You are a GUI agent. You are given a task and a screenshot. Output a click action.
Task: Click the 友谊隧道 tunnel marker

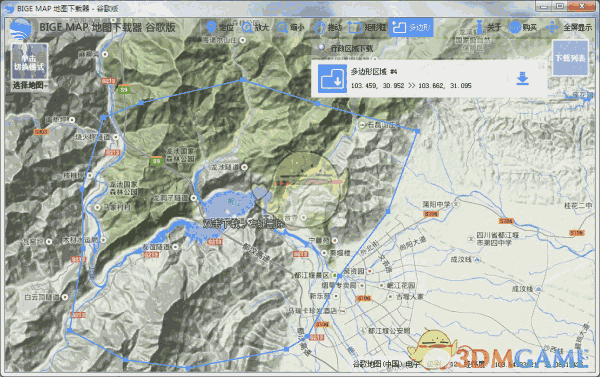[175, 247]
